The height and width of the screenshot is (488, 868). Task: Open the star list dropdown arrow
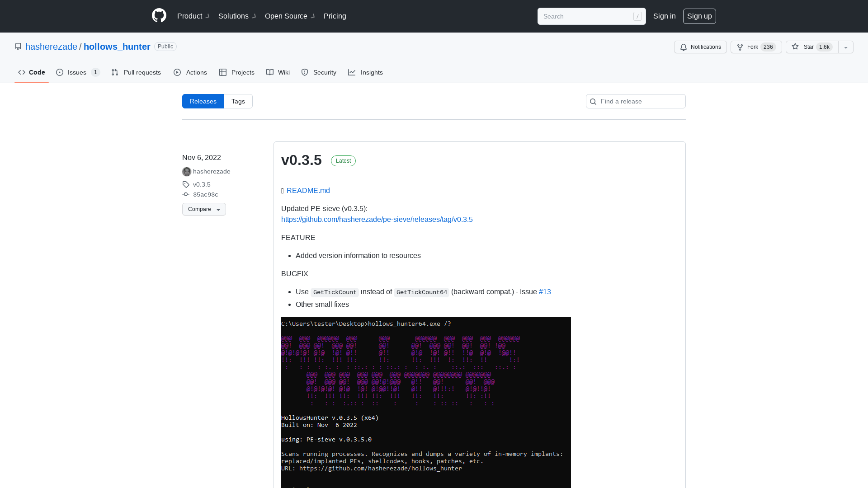tap(846, 47)
